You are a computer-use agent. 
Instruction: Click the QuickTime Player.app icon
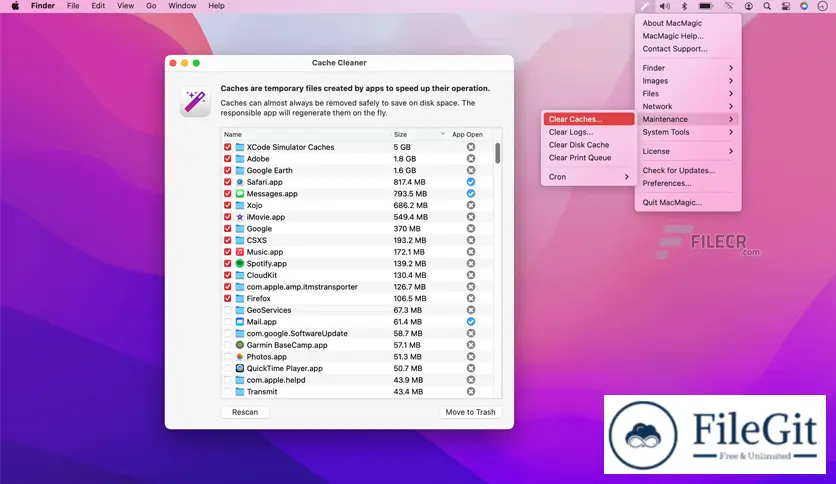coord(240,368)
